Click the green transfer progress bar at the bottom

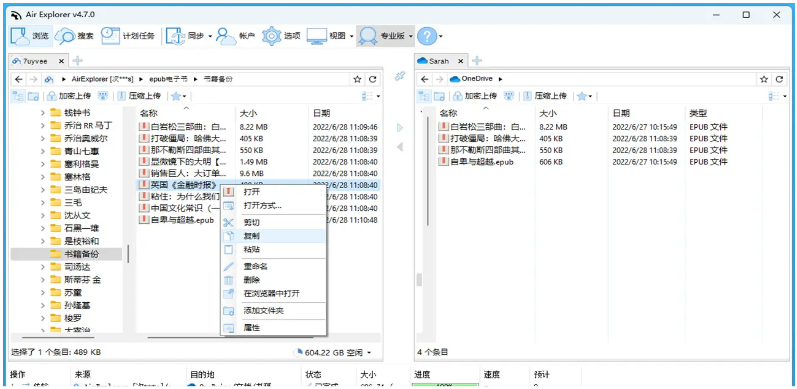[445, 386]
